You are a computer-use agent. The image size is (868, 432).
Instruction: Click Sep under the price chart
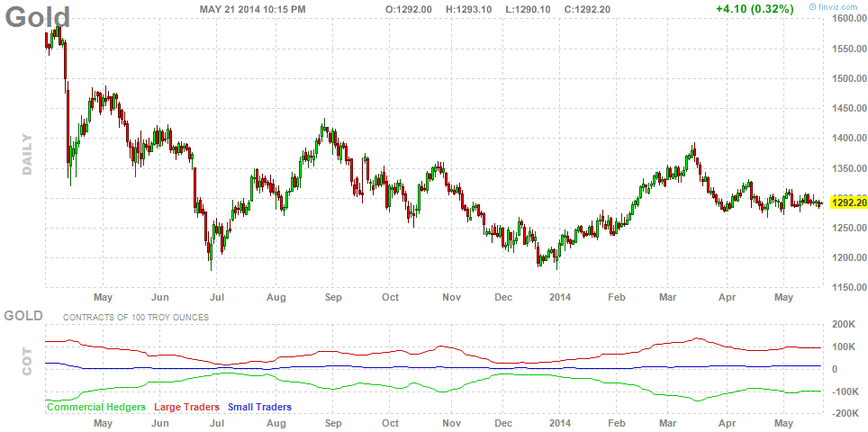tap(333, 298)
